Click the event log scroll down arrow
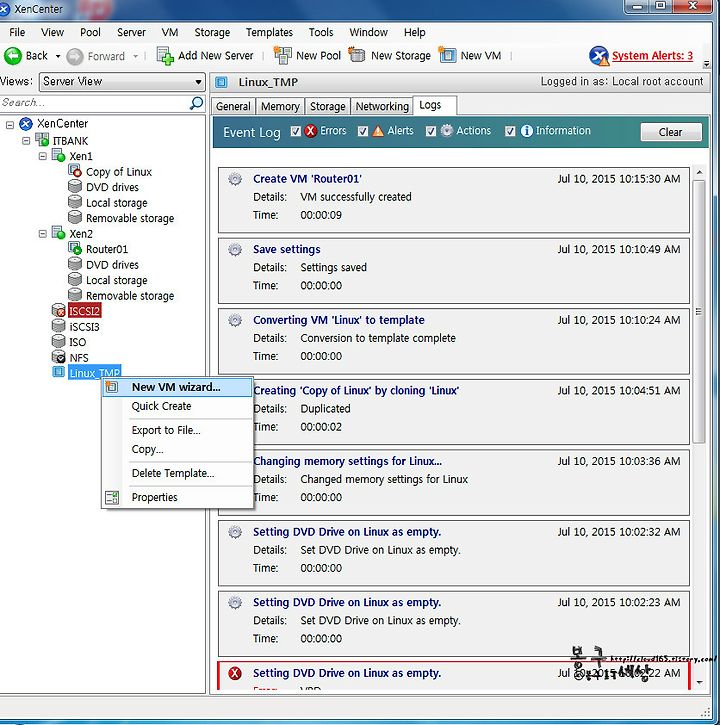720x725 pixels. [x=699, y=682]
